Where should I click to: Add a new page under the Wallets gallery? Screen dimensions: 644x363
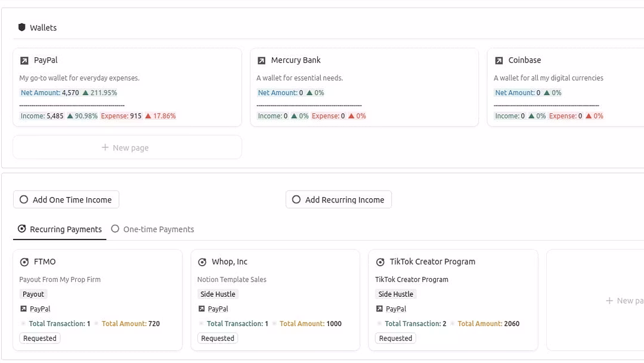tap(128, 147)
